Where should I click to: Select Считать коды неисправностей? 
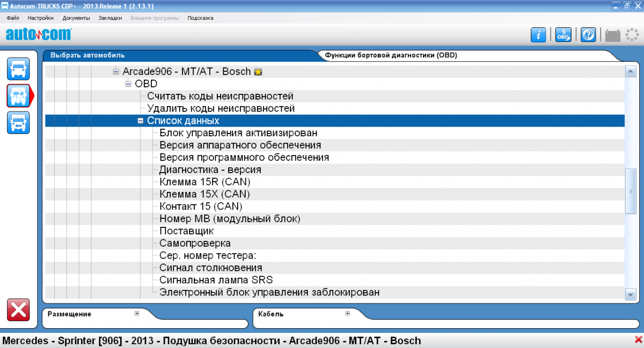(x=220, y=96)
